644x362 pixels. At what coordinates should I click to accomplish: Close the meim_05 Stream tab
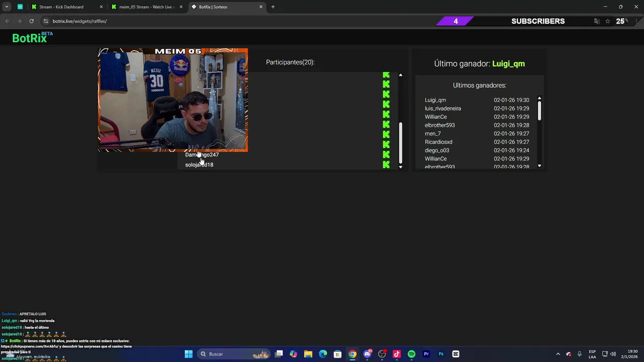point(181,7)
